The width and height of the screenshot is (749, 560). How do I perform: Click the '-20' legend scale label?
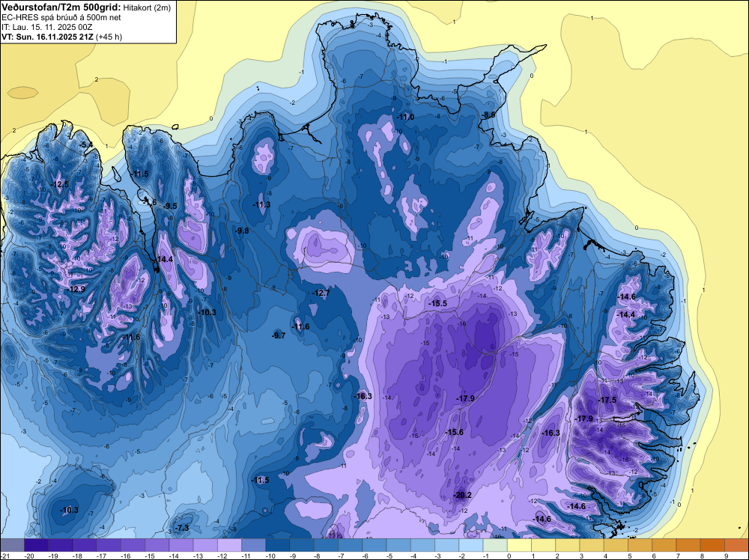pyautogui.click(x=30, y=556)
